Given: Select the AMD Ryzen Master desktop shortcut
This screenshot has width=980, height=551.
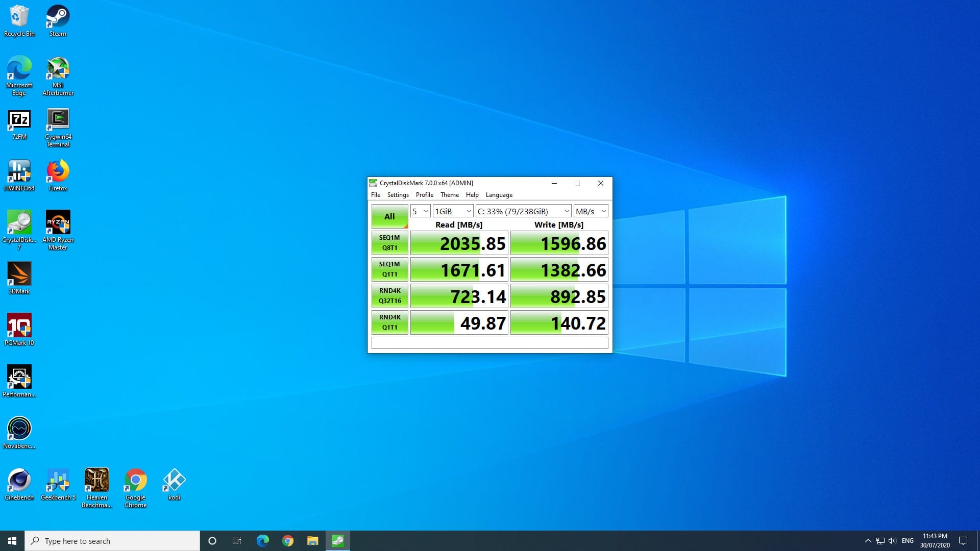Looking at the screenshot, I should [58, 230].
